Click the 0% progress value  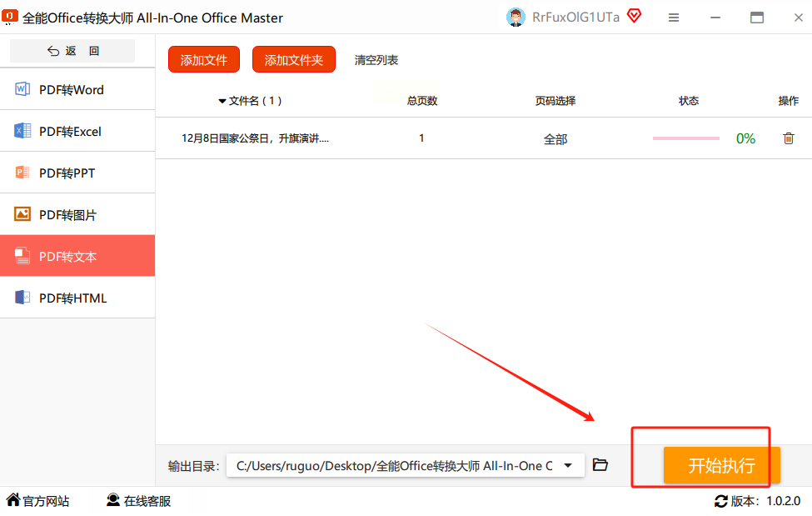[745, 138]
